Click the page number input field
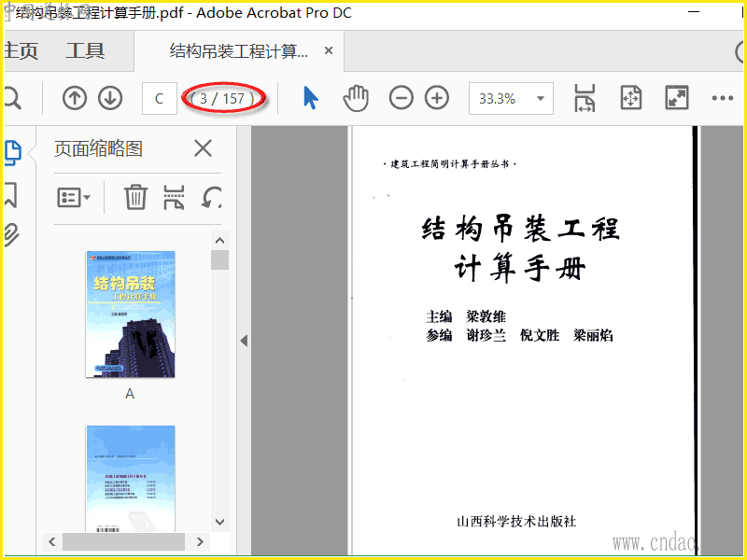This screenshot has width=747, height=560. pos(160,99)
